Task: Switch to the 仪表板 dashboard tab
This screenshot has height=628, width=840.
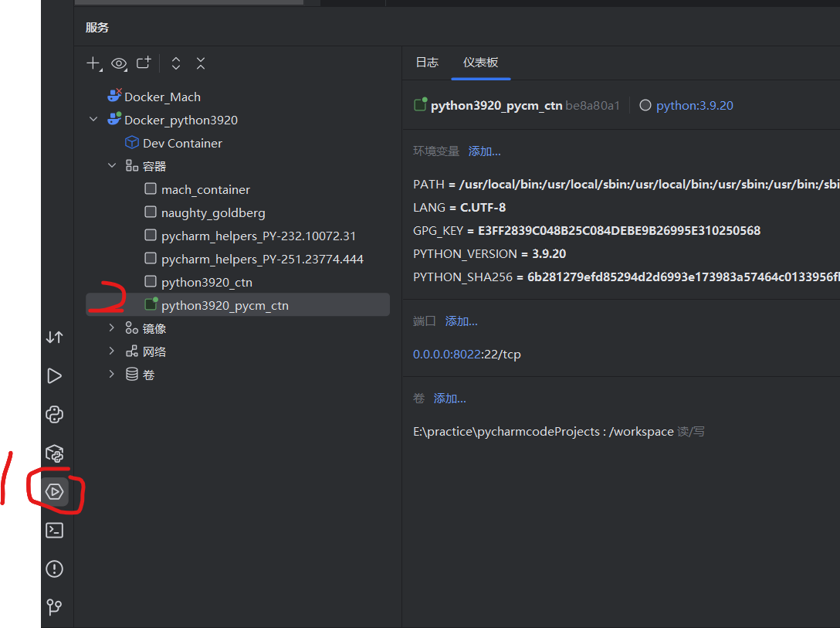Action: 480,63
